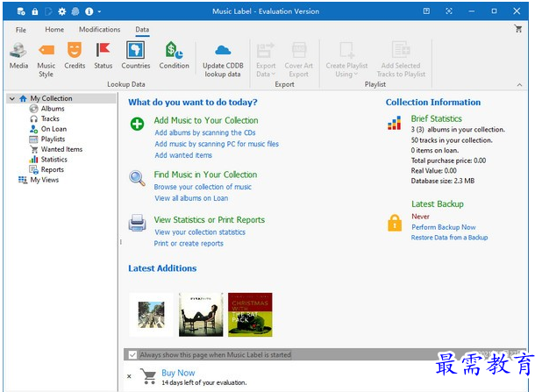Open Wanted Items in the tree
This screenshot has height=392, width=542.
point(61,149)
